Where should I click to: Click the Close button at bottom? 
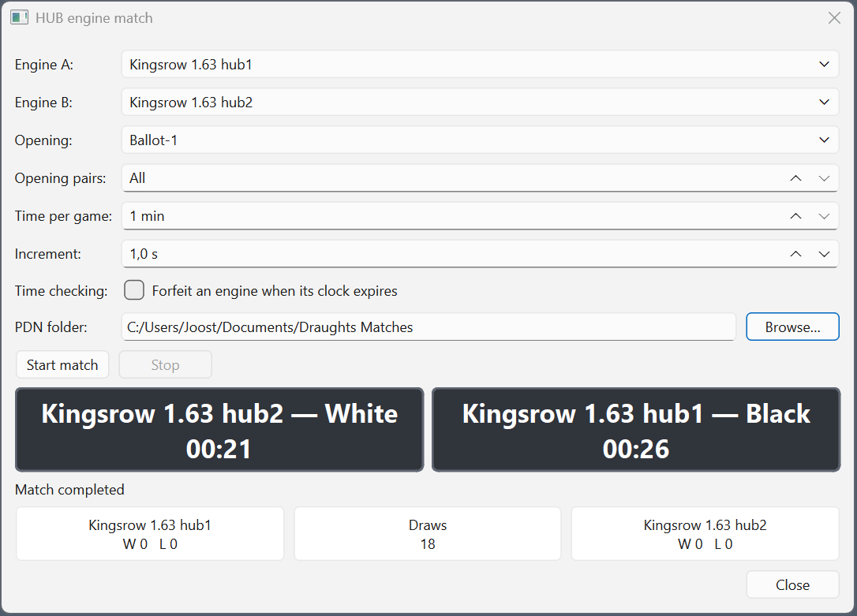tap(792, 585)
